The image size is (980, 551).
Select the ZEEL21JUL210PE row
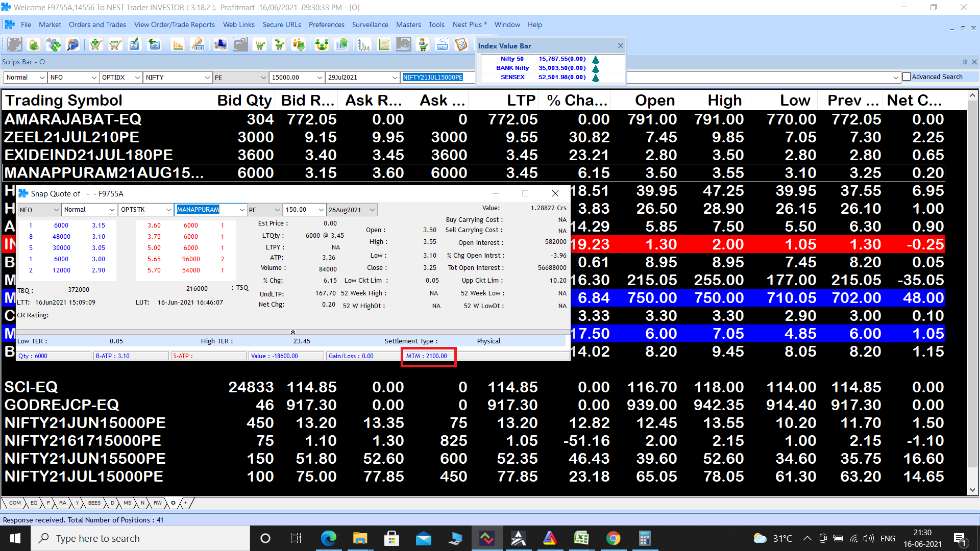pos(474,137)
